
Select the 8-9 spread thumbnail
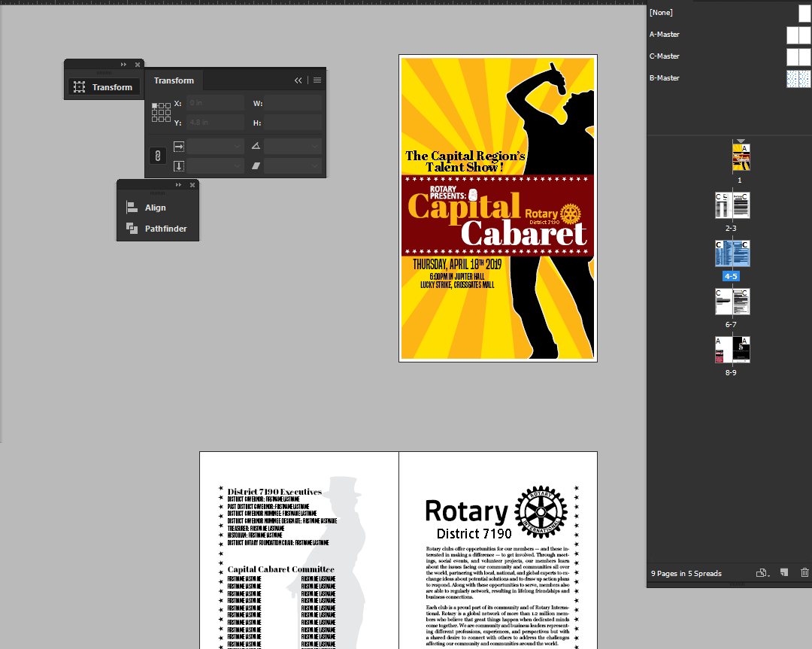coord(732,350)
